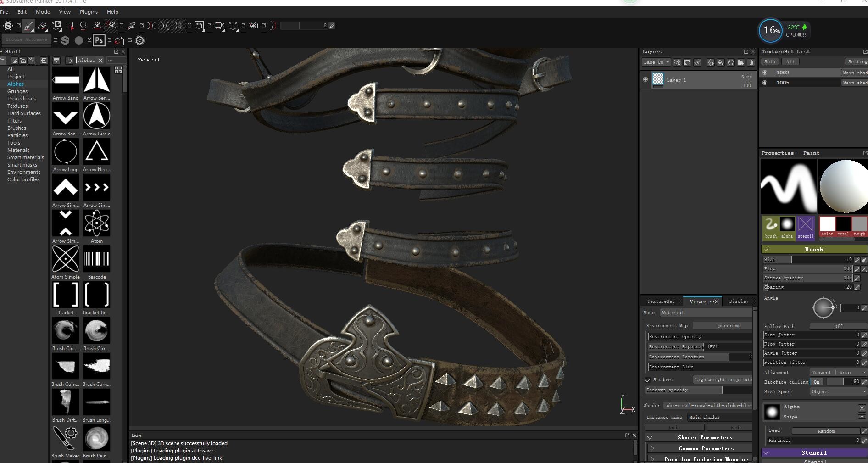This screenshot has width=868, height=463.
Task: Click the white color channel swatch
Action: pos(827,224)
